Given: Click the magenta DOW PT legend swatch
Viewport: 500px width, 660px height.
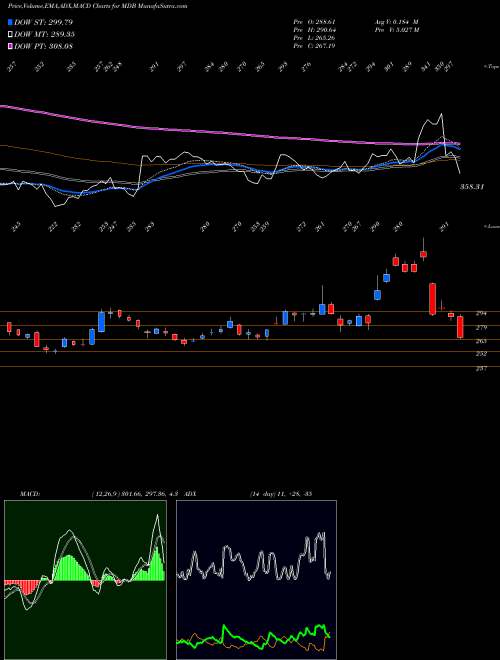Looking at the screenshot, I should (x=10, y=46).
